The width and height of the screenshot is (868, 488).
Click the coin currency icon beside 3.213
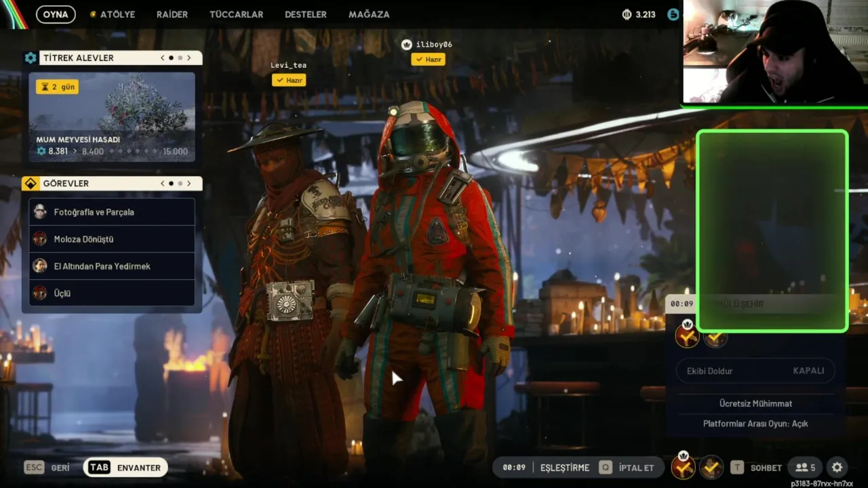click(627, 14)
